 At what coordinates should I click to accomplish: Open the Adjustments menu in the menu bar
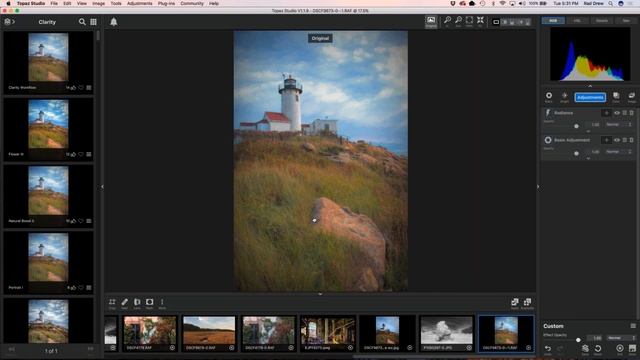(x=139, y=3)
